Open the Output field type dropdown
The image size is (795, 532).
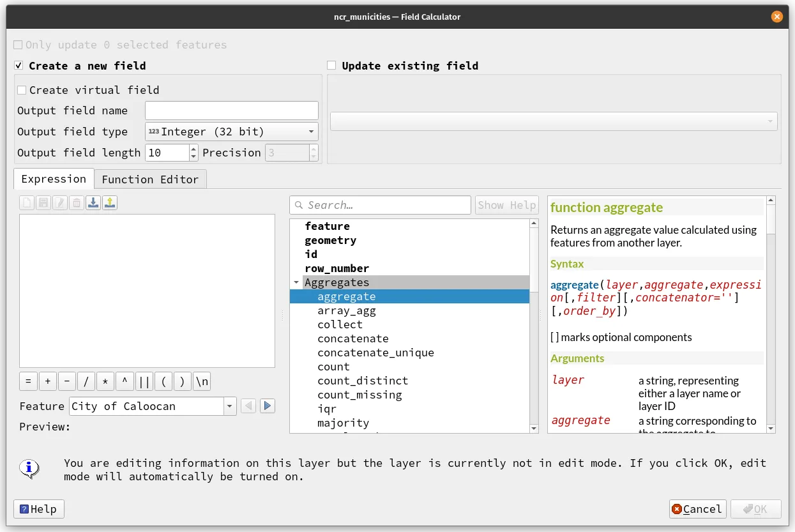click(310, 132)
